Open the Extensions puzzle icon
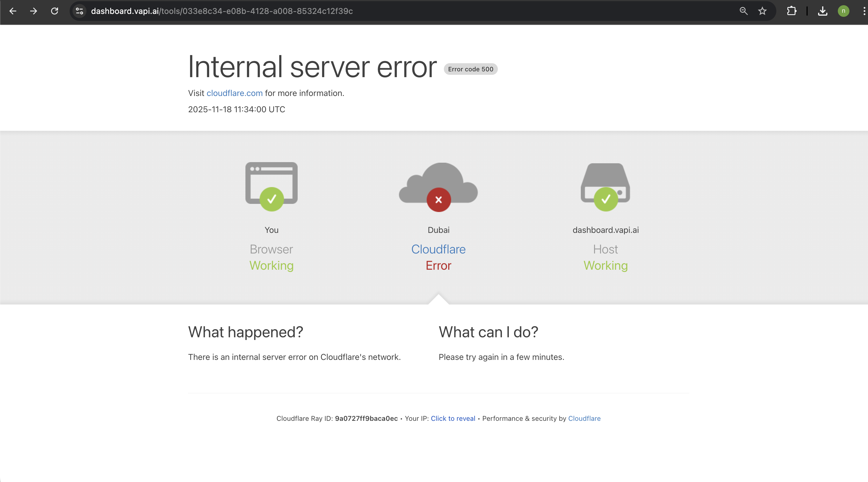 [791, 11]
